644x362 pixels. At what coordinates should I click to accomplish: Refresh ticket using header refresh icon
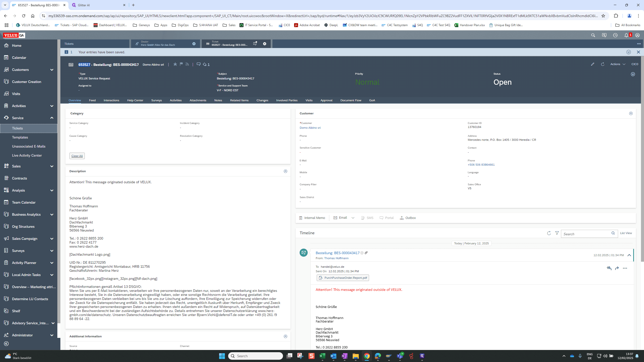point(602,64)
